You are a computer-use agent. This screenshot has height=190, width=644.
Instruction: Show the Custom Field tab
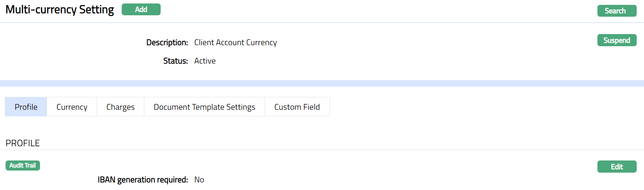click(x=297, y=107)
